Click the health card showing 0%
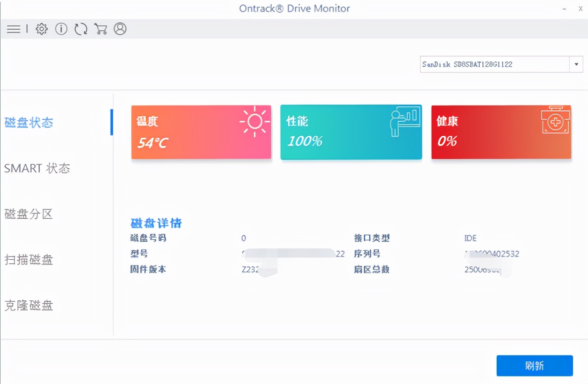The width and height of the screenshot is (588, 384). tap(501, 132)
